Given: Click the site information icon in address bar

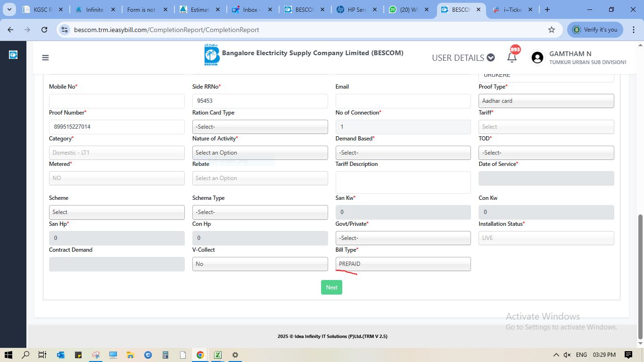Looking at the screenshot, I should pyautogui.click(x=64, y=30).
